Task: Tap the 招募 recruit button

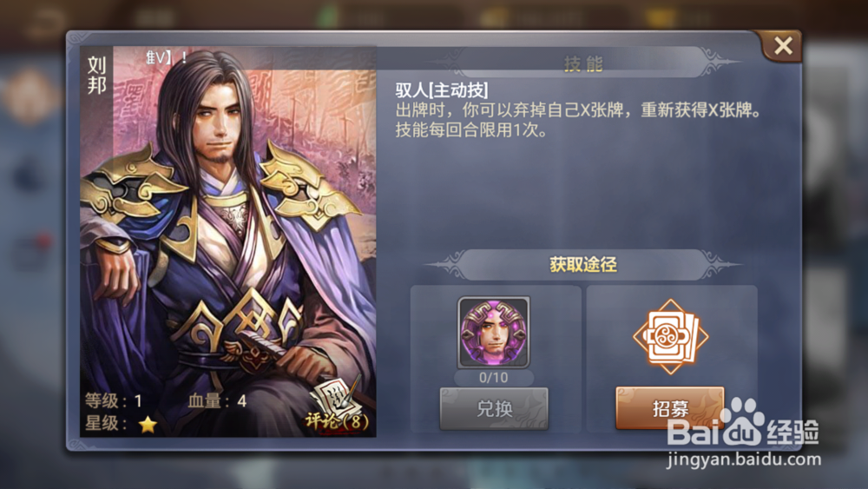Action: click(670, 409)
